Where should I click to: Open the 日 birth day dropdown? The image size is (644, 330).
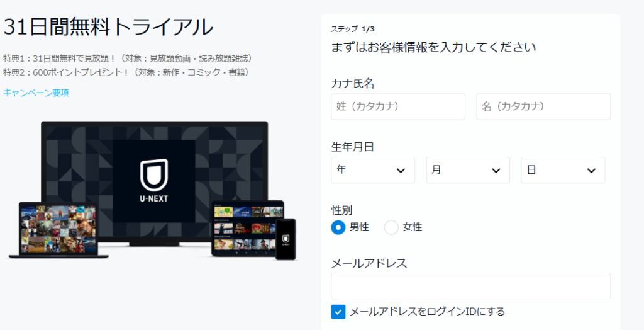[x=563, y=170]
